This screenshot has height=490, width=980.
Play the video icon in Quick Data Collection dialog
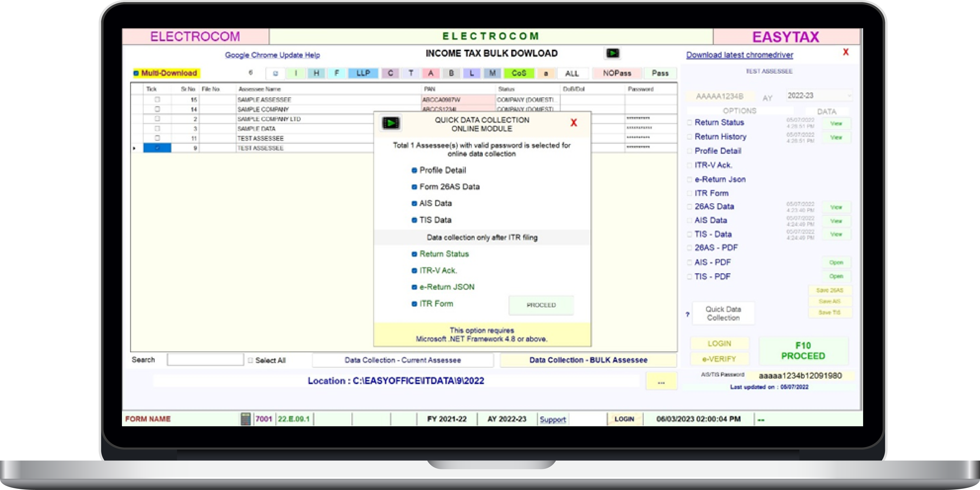tap(391, 123)
